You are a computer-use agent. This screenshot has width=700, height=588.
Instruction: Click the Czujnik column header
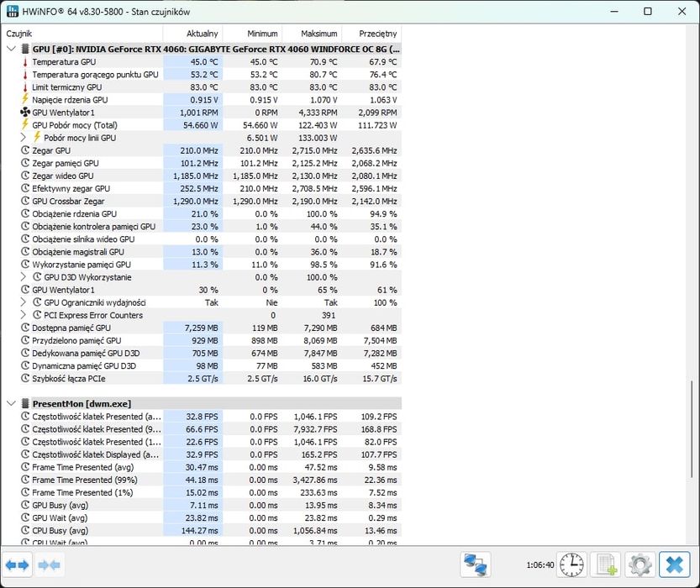point(82,34)
